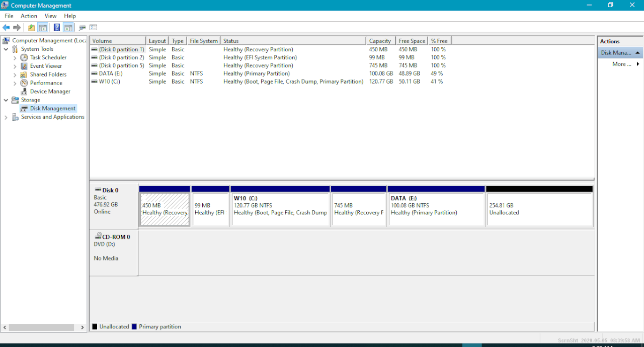Open the View menu
The height and width of the screenshot is (347, 644).
tap(50, 16)
